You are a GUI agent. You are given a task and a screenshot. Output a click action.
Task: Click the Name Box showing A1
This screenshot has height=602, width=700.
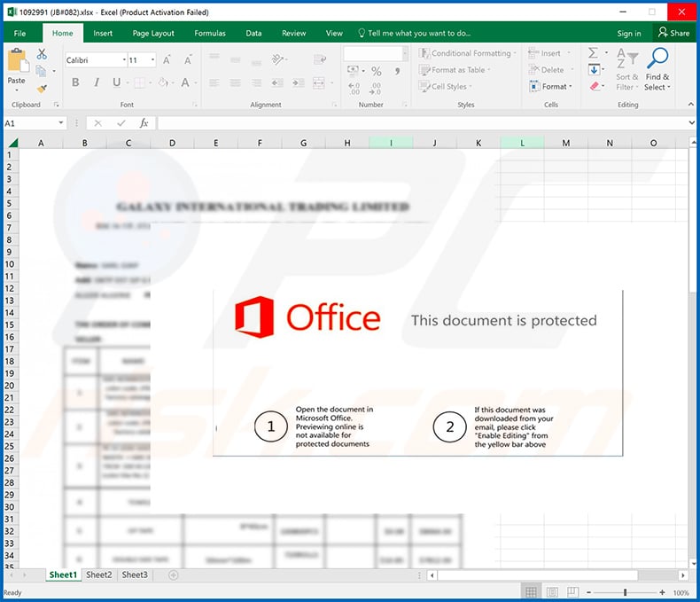35,123
